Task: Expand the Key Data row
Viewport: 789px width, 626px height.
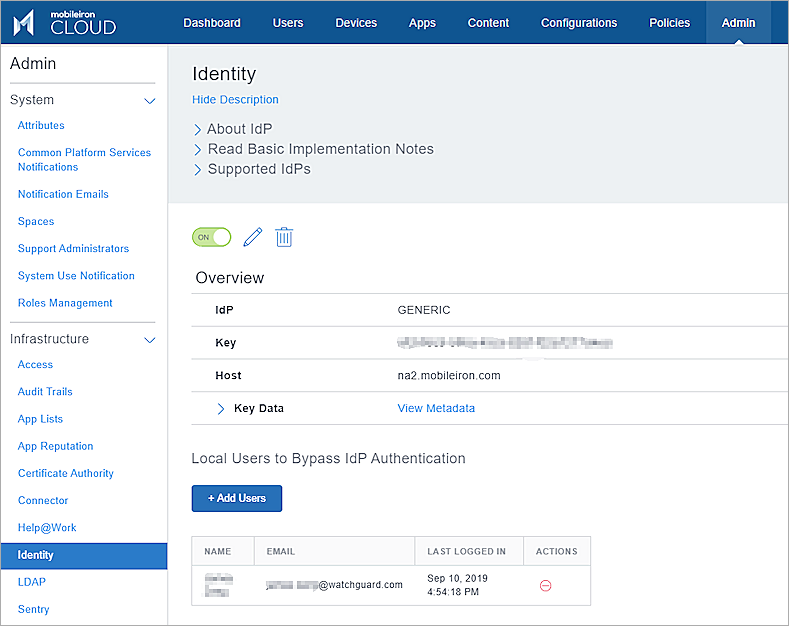Action: tap(221, 408)
